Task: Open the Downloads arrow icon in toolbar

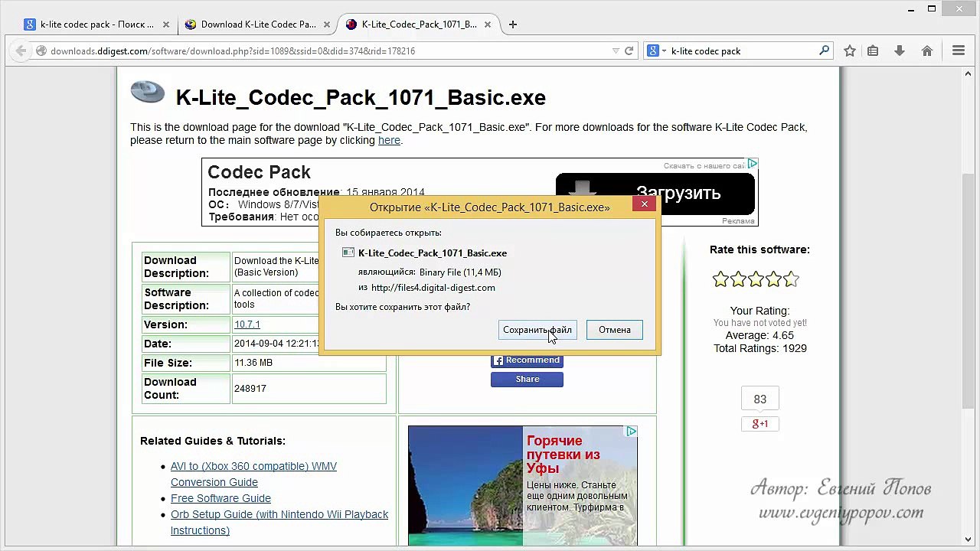Action: pyautogui.click(x=900, y=51)
